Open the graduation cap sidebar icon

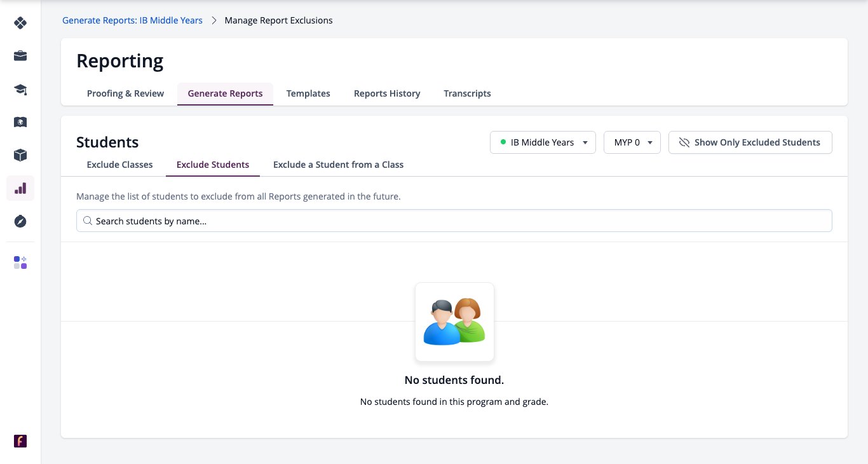pyautogui.click(x=20, y=89)
